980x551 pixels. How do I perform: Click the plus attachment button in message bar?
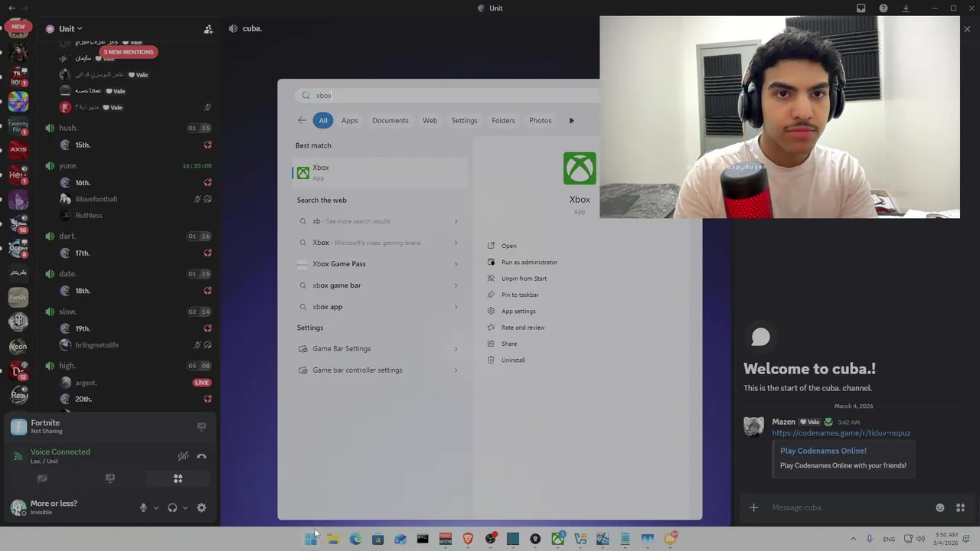(753, 507)
